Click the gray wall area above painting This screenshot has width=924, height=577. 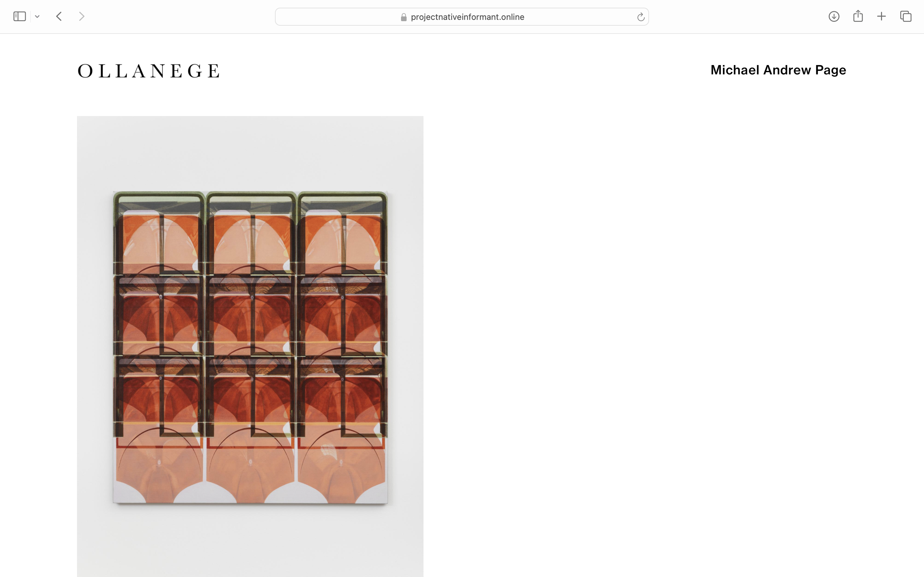click(x=250, y=153)
